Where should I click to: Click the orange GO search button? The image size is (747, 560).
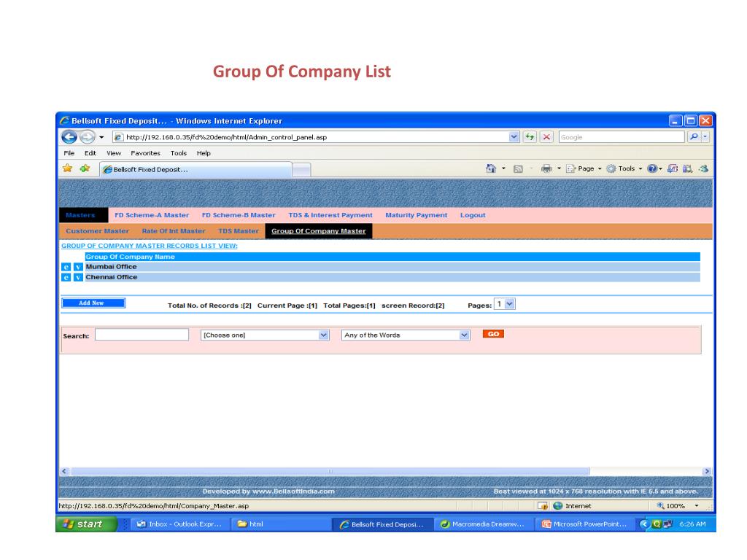click(493, 334)
